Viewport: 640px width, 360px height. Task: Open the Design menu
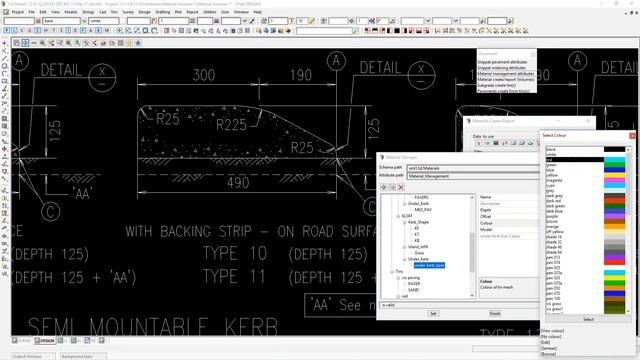click(144, 12)
